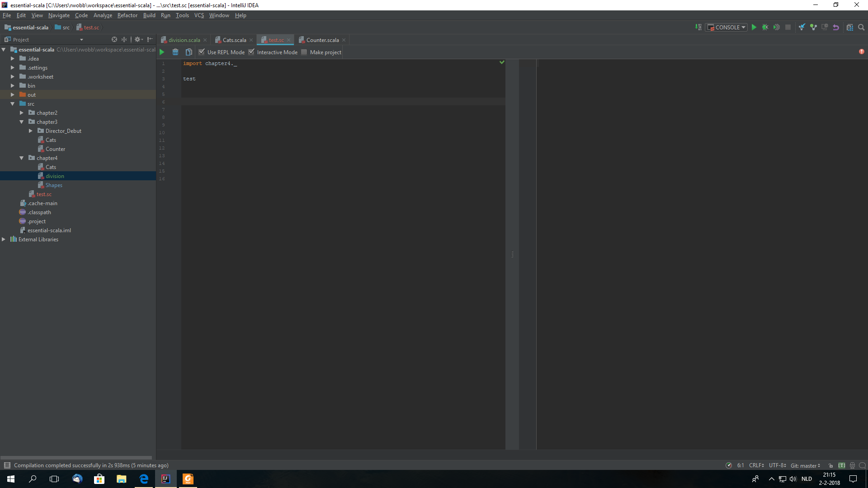Click the essential-scala breadcrumb in navigation bar
Screen dimensions: 868x488
point(27,27)
